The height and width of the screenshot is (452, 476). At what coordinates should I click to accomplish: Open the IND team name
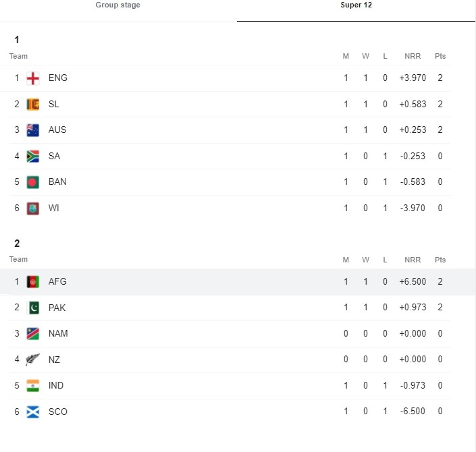[x=56, y=386]
